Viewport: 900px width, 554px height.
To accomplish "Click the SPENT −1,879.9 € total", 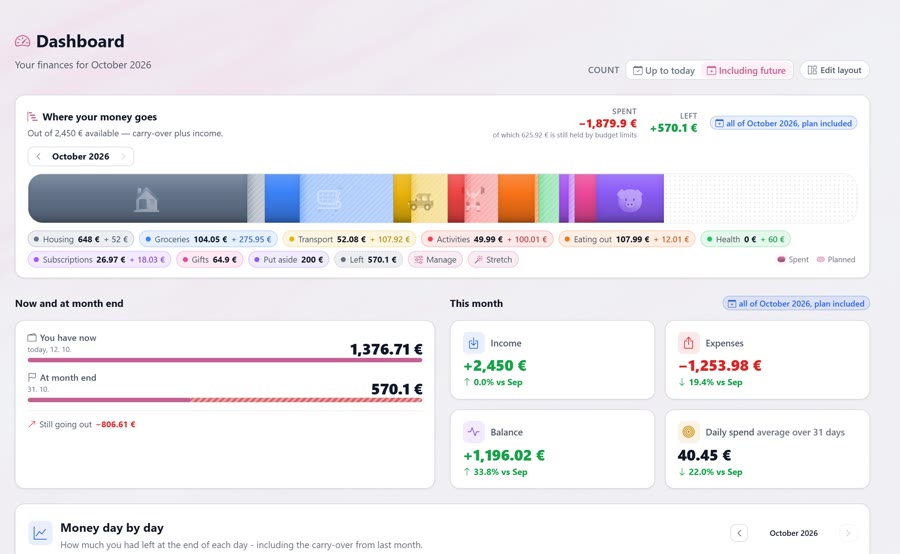I will 607,123.
